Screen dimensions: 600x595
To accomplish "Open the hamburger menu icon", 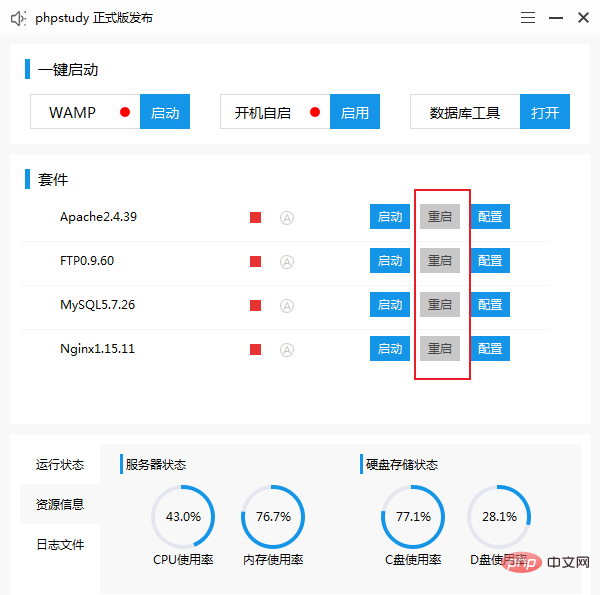I will tap(528, 18).
